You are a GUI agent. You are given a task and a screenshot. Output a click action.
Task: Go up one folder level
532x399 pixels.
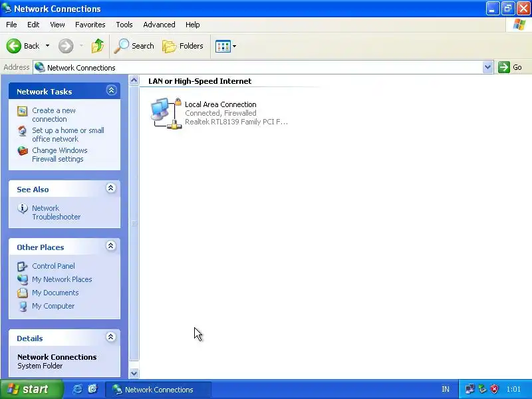pyautogui.click(x=98, y=46)
